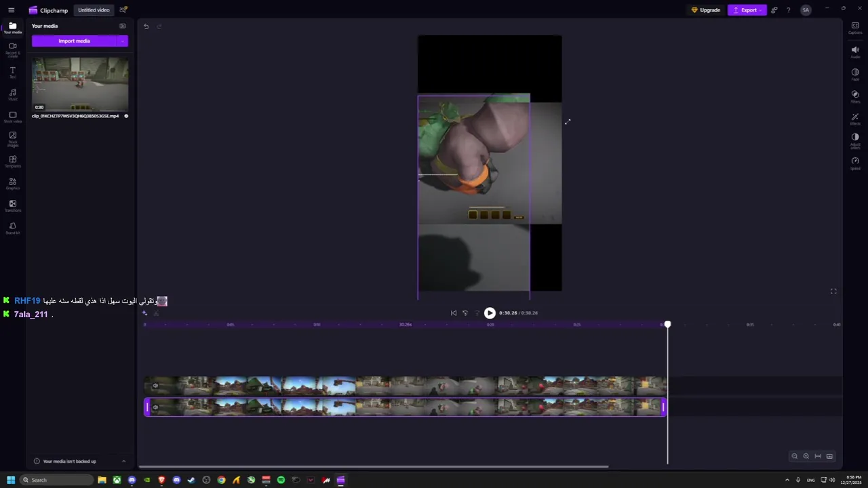Open the Templates panel
Viewport: 868px width, 488px height.
click(12, 162)
